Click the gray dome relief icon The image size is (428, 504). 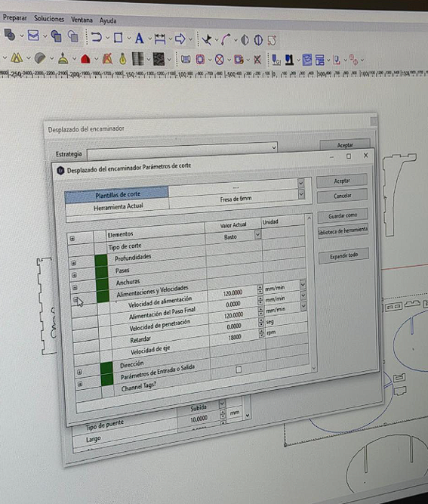click(x=40, y=58)
